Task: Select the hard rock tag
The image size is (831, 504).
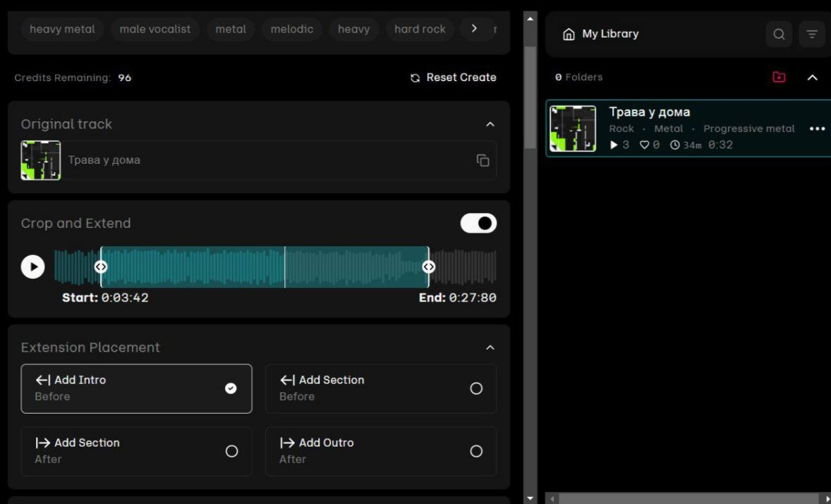Action: (420, 29)
